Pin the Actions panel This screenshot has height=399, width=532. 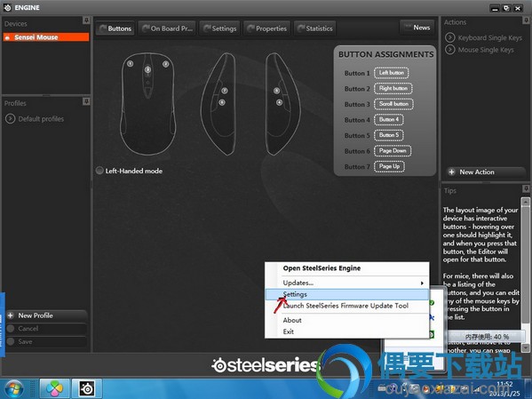526,20
